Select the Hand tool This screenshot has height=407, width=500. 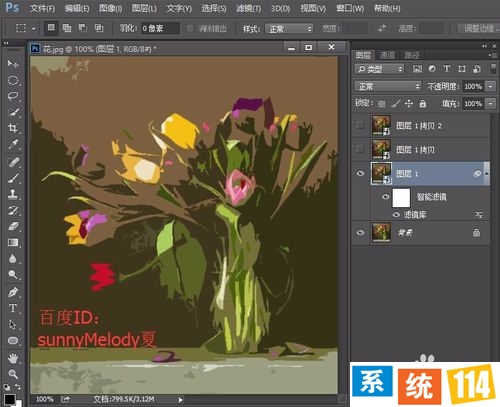13,359
